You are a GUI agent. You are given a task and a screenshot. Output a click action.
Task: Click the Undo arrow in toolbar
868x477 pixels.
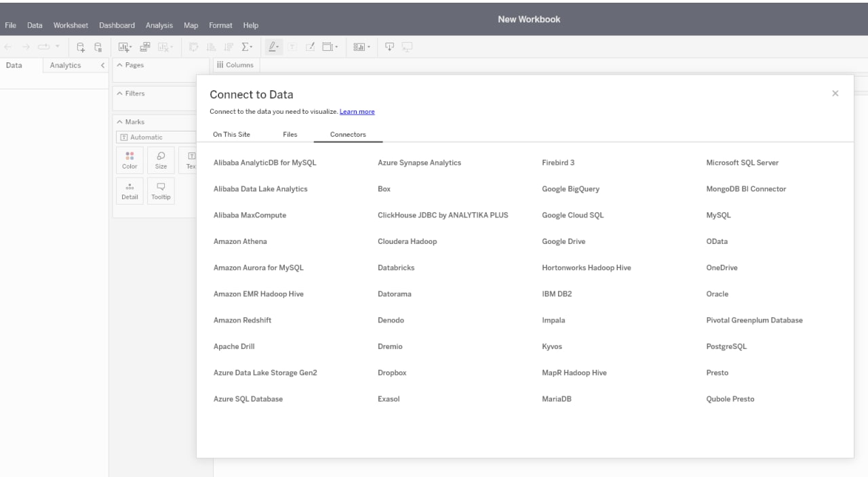click(x=7, y=47)
